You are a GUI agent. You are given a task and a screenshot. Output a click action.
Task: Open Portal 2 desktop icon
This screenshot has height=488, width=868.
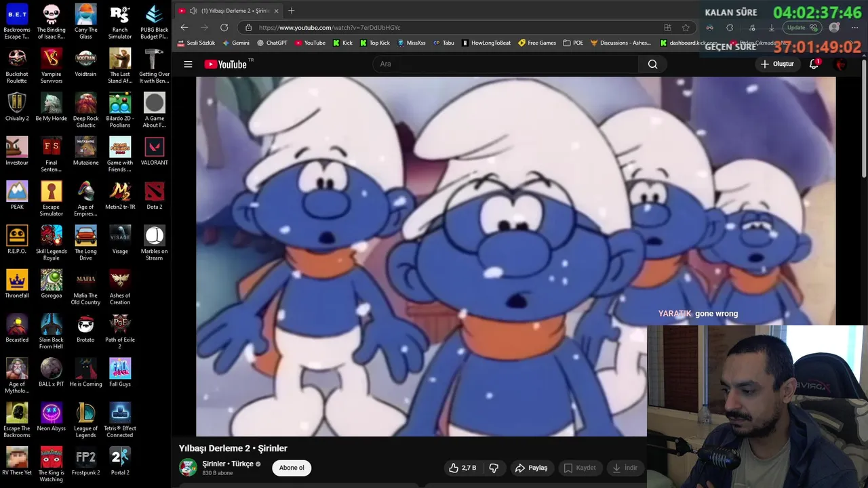pos(120,461)
